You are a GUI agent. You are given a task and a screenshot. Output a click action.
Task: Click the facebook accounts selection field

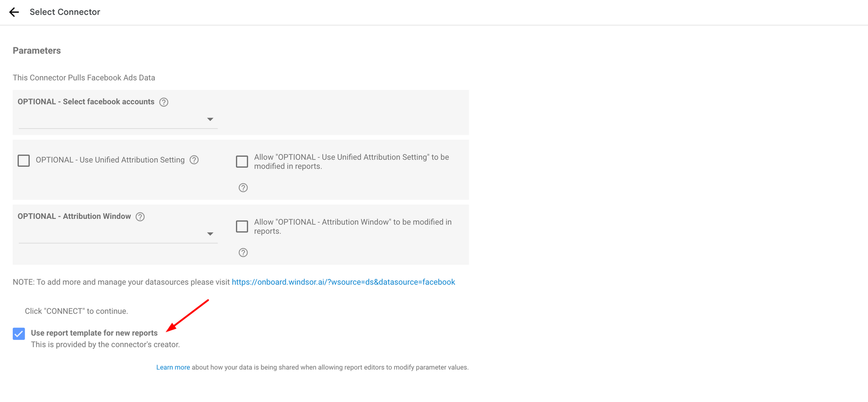(x=112, y=120)
